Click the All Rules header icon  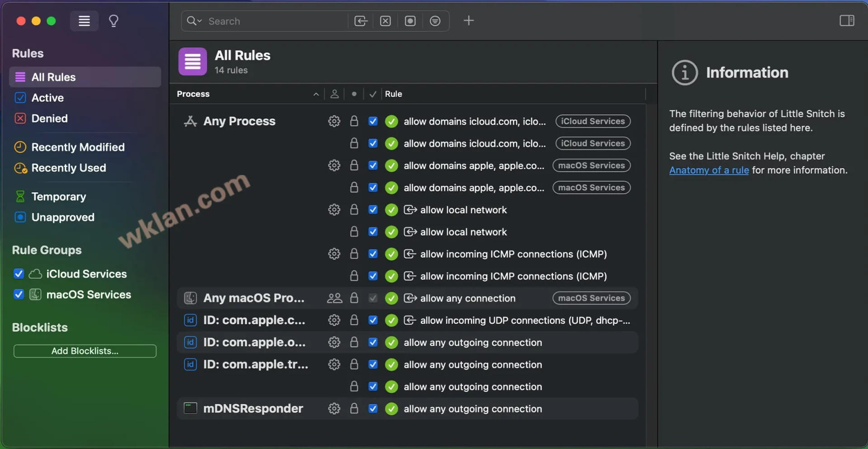193,61
